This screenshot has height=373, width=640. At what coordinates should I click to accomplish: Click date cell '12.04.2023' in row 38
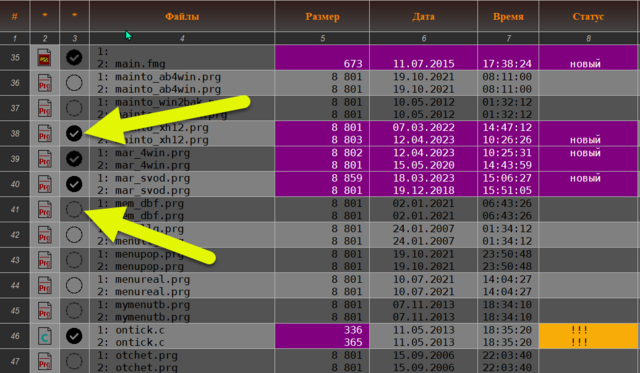coord(423,140)
